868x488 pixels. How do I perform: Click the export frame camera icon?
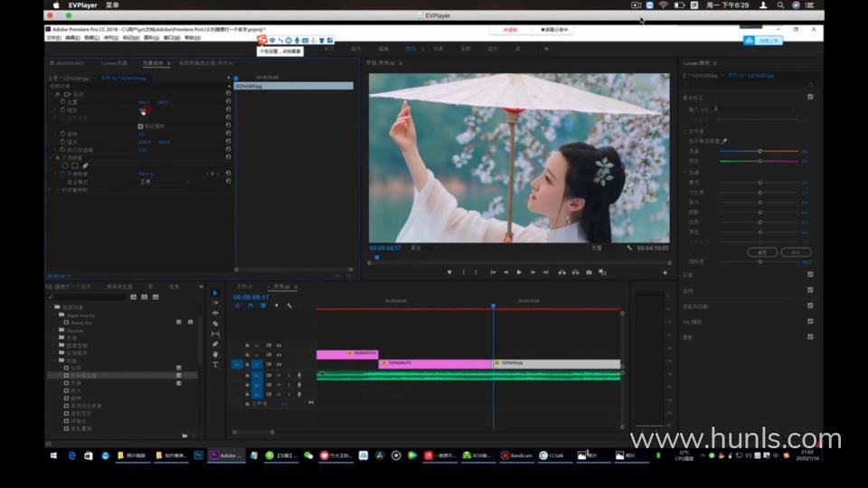coord(589,272)
